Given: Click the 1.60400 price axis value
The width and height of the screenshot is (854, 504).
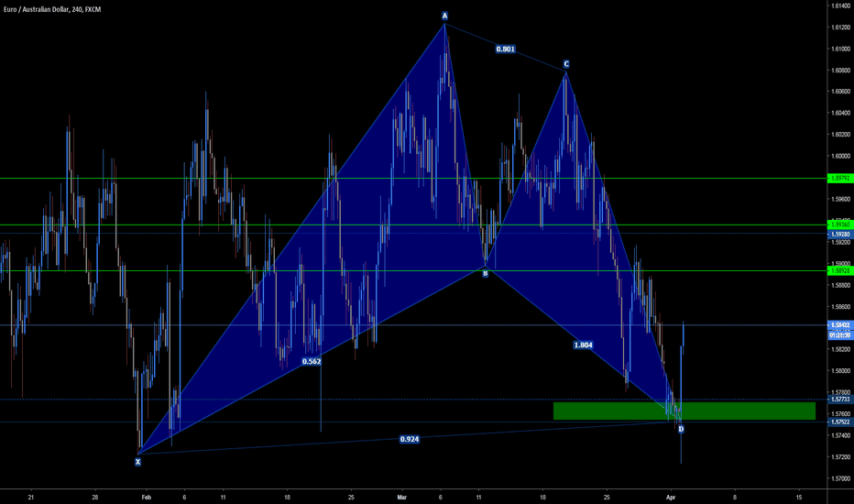Looking at the screenshot, I should [841, 114].
